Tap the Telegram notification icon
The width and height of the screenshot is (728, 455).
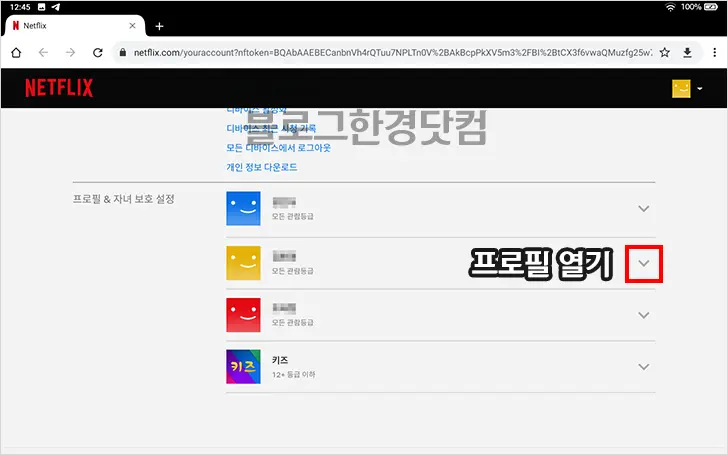click(x=56, y=7)
